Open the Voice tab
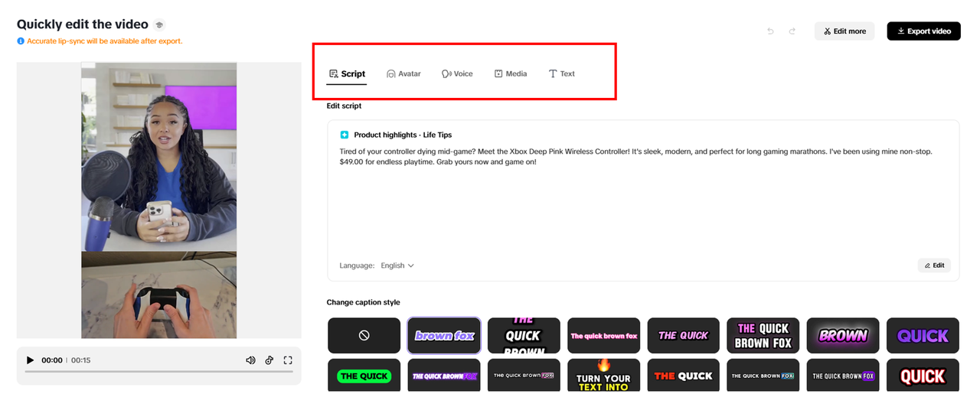 (x=457, y=74)
